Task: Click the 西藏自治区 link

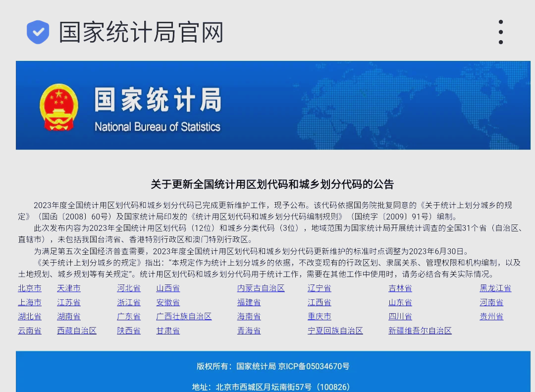Action: (x=77, y=331)
